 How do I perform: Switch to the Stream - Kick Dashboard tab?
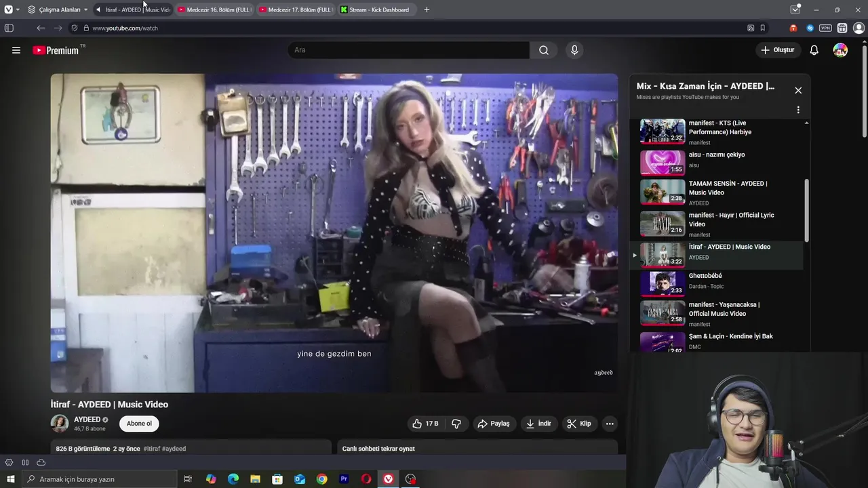tap(377, 9)
